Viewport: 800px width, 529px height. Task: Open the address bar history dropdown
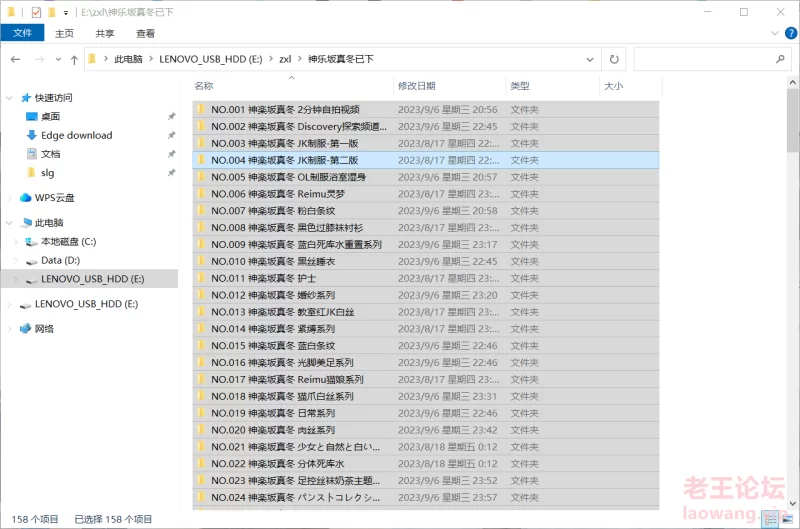pos(590,59)
